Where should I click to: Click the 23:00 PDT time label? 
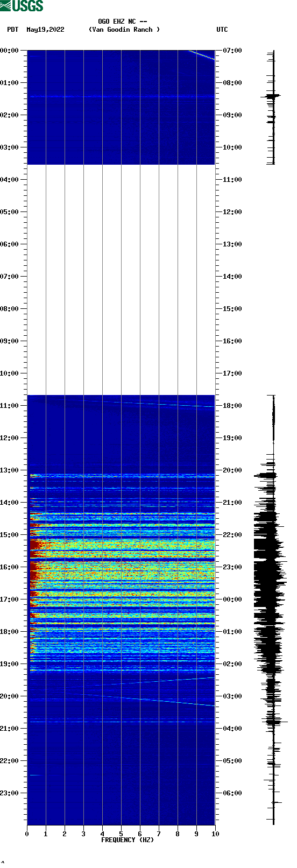(10, 793)
